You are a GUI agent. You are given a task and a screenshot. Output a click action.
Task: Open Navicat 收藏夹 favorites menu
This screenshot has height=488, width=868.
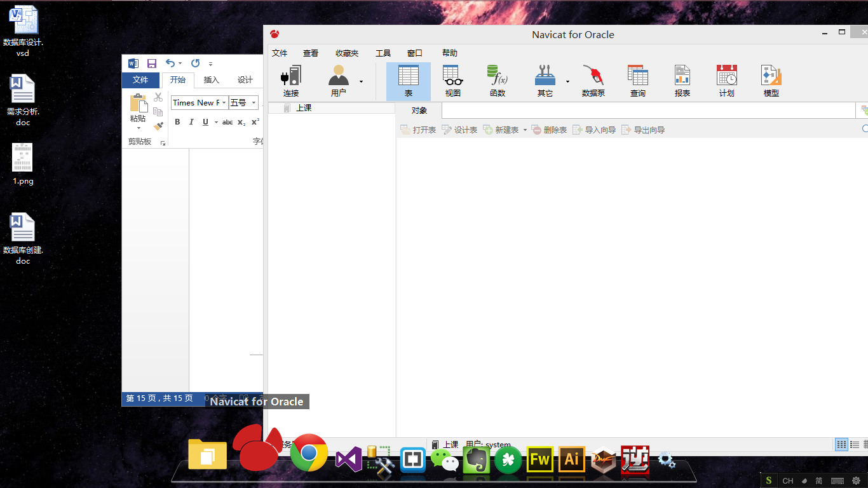(x=347, y=53)
